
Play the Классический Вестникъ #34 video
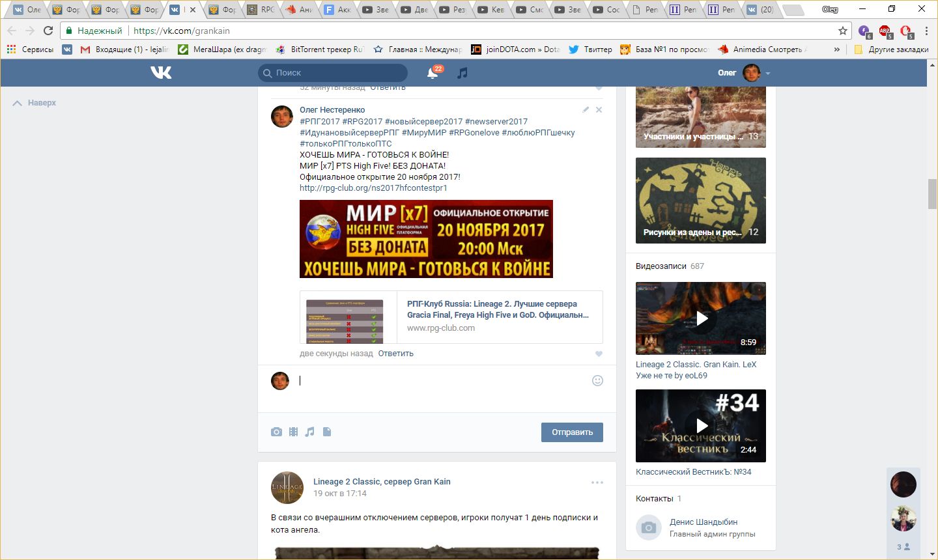[701, 426]
